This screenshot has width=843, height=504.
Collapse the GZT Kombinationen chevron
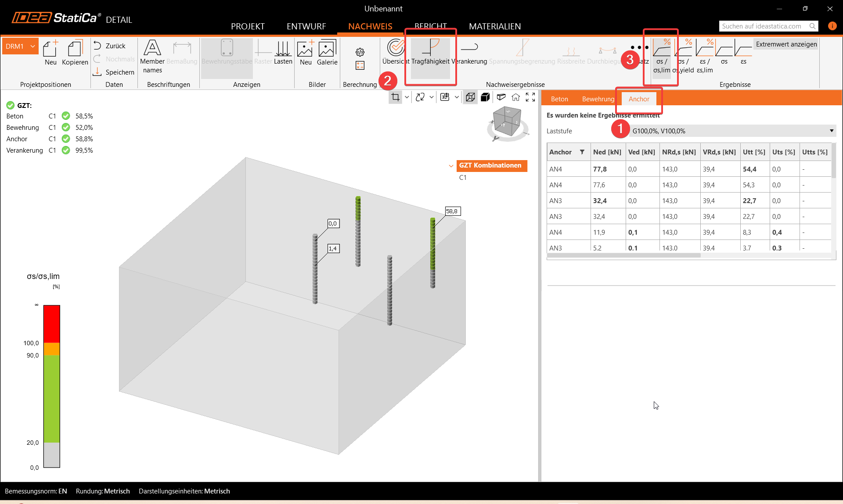[451, 166]
